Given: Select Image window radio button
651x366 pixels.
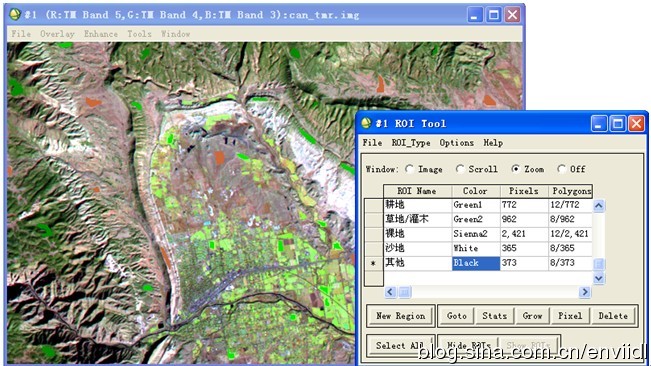Looking at the screenshot, I should click(x=409, y=169).
